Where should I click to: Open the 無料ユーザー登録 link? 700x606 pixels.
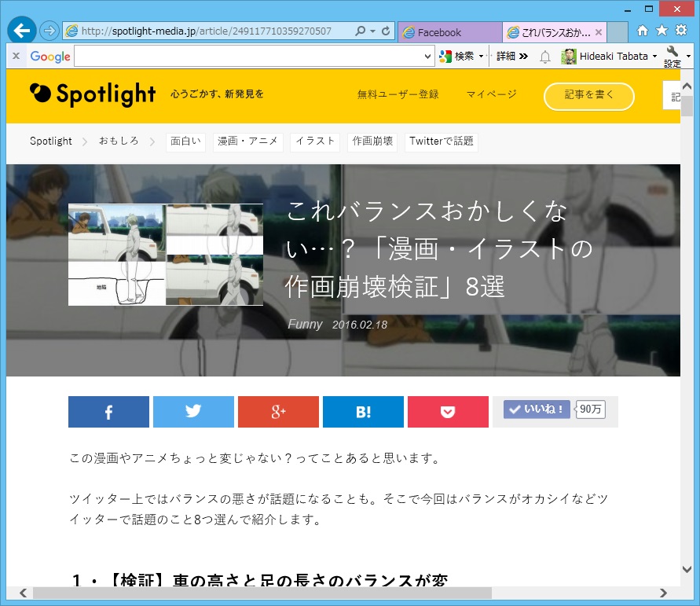tap(398, 94)
